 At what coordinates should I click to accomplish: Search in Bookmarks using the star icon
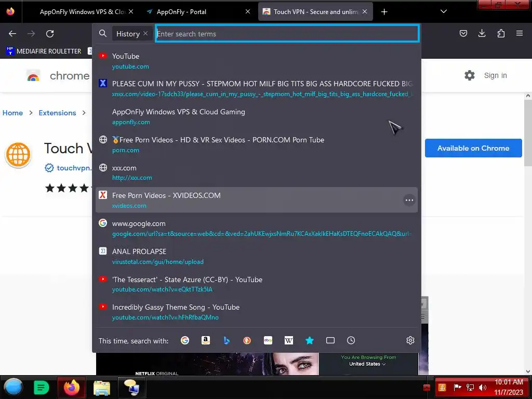[310, 340]
